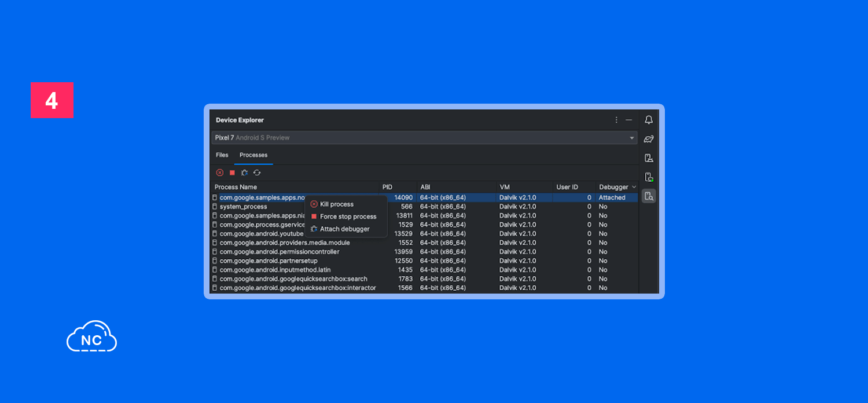Image resolution: width=868 pixels, height=403 pixels.
Task: Click the Attach debugger bug toolbar icon
Action: point(244,173)
